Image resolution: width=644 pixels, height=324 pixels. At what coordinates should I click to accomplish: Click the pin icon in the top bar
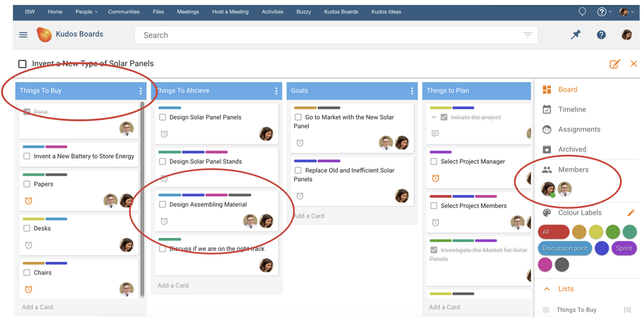click(x=576, y=34)
